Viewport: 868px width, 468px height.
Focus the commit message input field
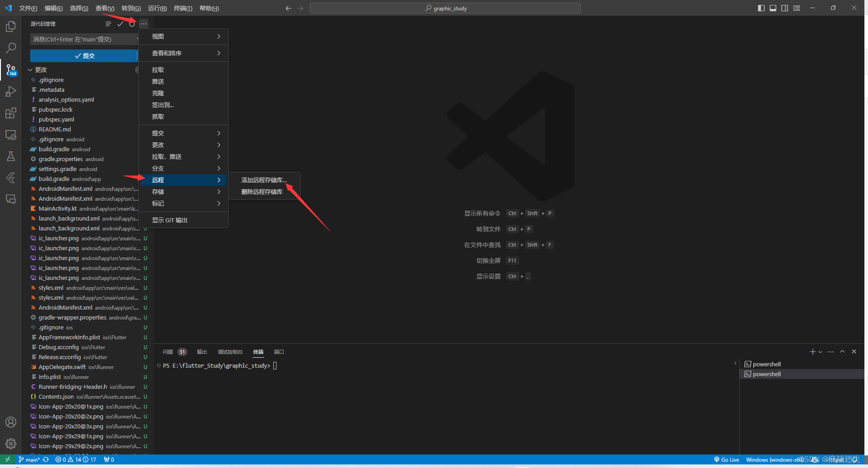[84, 39]
